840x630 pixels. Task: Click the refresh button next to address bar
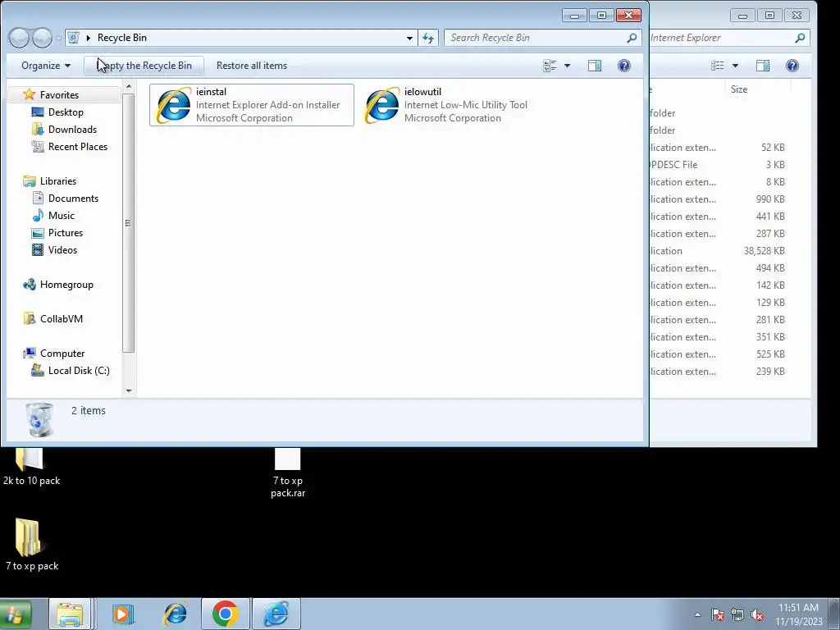pyautogui.click(x=428, y=38)
